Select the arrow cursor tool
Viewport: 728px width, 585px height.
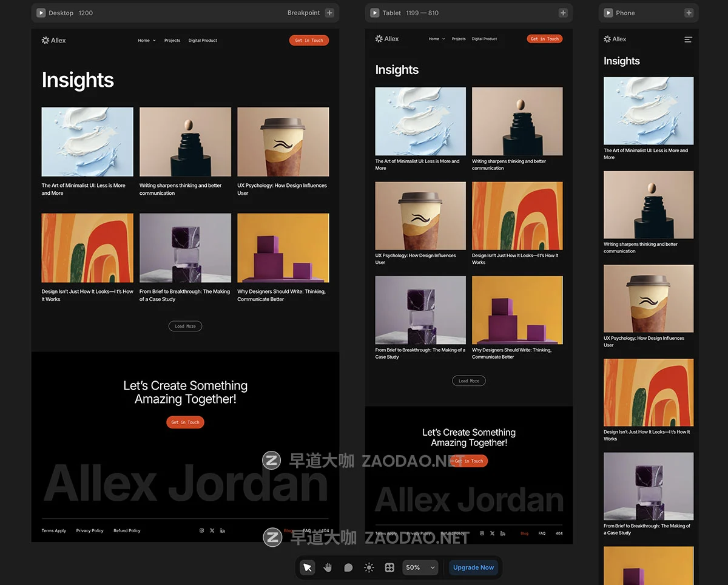click(x=308, y=567)
